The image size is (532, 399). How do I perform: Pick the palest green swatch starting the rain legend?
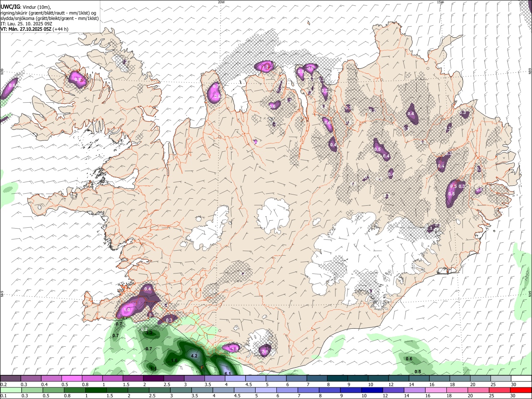click(10, 390)
